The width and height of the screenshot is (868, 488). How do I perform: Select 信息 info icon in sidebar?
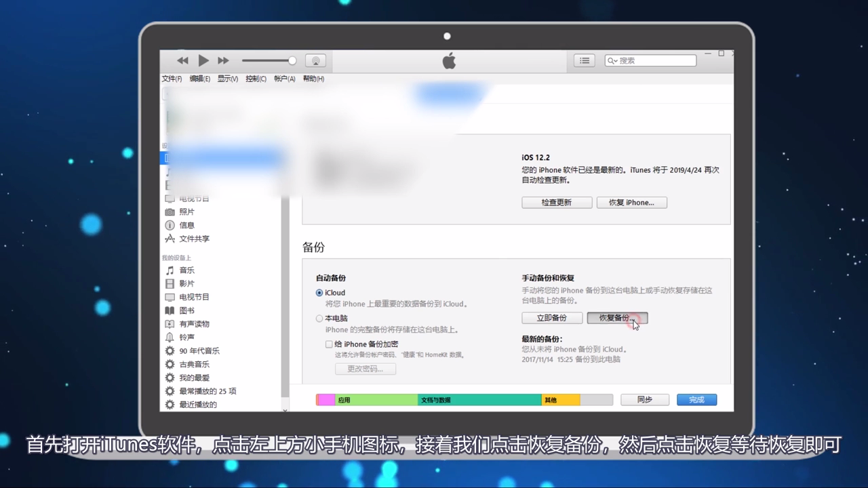coord(170,225)
